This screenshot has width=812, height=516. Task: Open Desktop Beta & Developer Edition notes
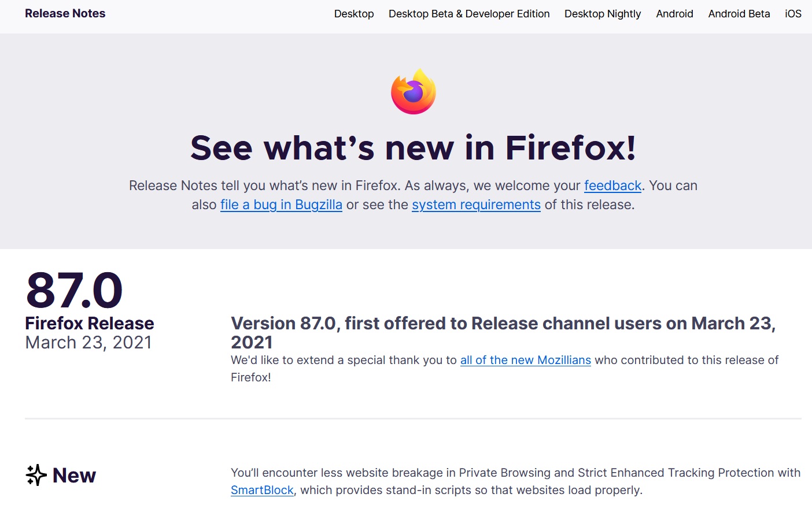tap(469, 14)
